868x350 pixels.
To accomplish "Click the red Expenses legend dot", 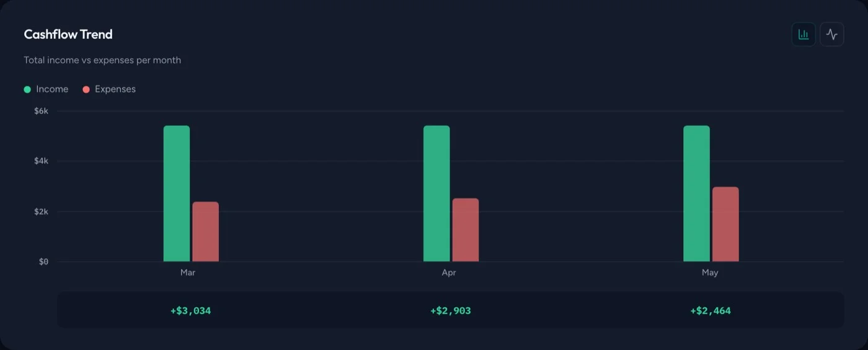I will click(86, 89).
